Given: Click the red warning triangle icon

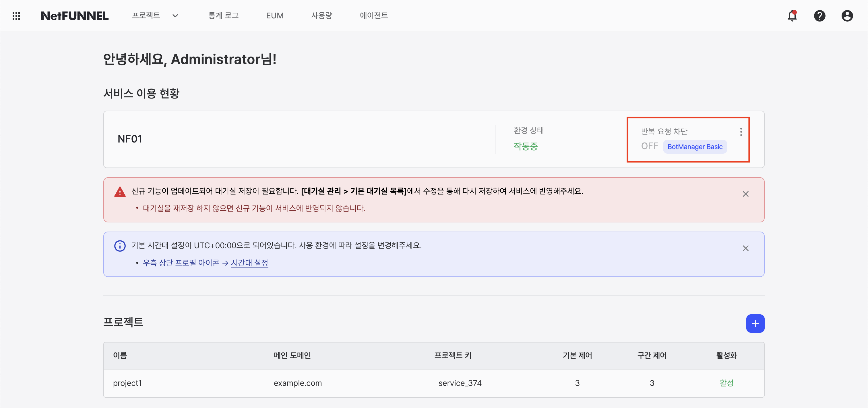Looking at the screenshot, I should pyautogui.click(x=120, y=192).
